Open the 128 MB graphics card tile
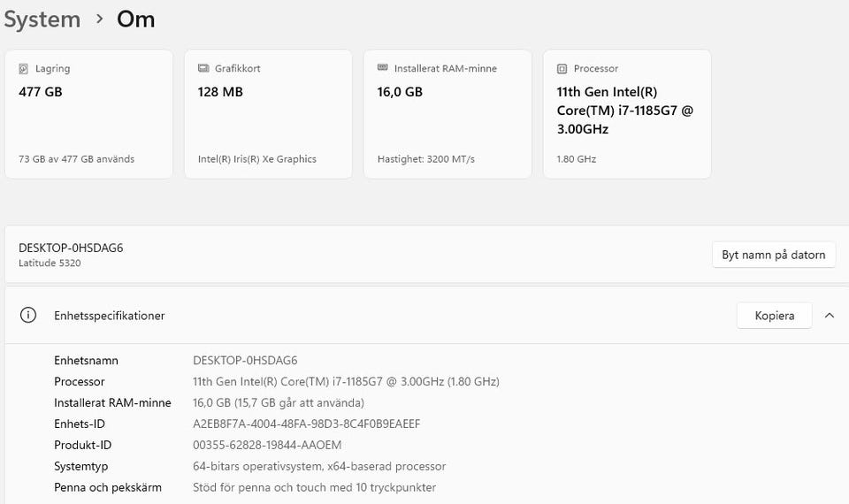The width and height of the screenshot is (849, 504). click(x=268, y=115)
